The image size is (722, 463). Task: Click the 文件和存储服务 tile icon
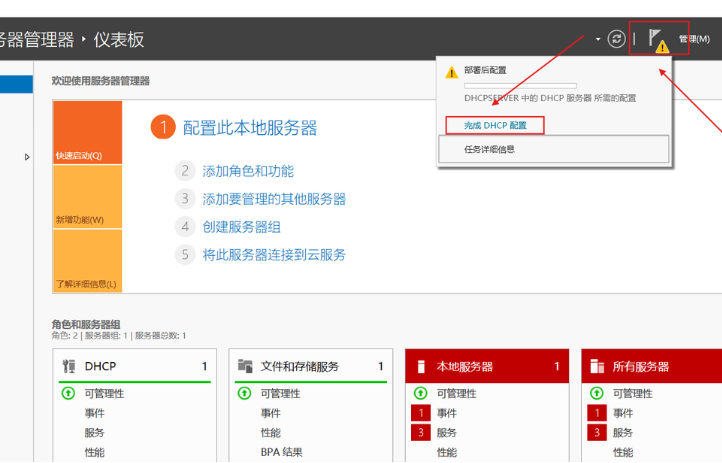(245, 367)
